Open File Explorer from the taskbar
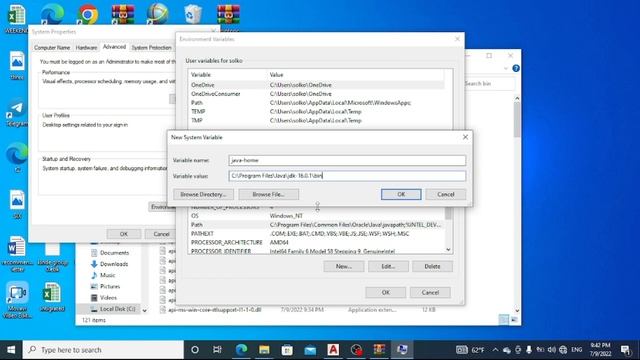 [264, 350]
